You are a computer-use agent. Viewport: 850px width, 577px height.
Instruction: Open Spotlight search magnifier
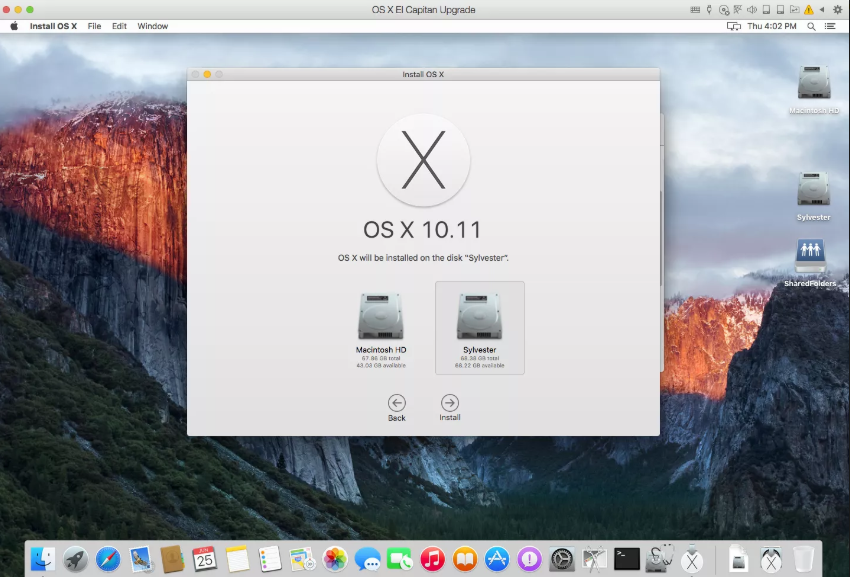click(x=811, y=26)
